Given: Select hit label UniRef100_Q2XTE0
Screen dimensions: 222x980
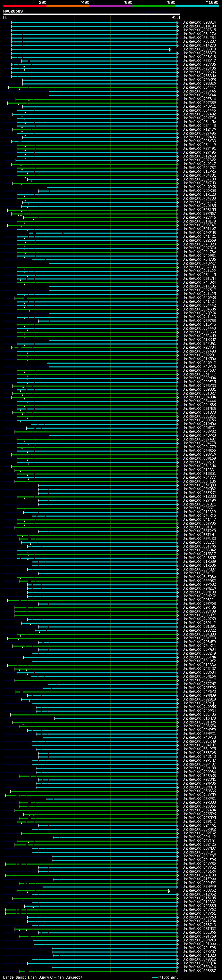Looking at the screenshot, I should 199,118.
